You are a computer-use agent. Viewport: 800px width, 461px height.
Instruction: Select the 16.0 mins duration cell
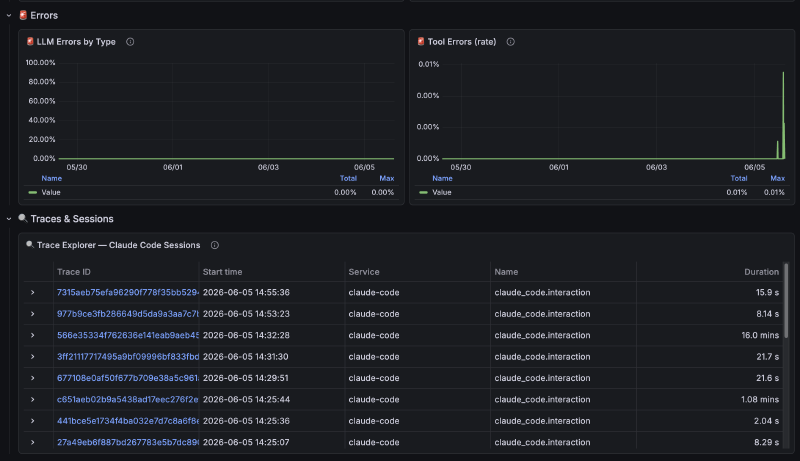click(x=760, y=336)
